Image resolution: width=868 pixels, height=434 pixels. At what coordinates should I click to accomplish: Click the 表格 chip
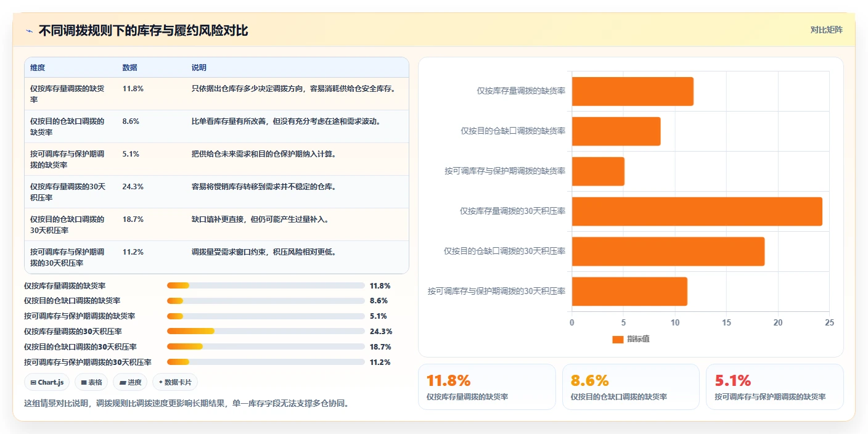(x=91, y=382)
